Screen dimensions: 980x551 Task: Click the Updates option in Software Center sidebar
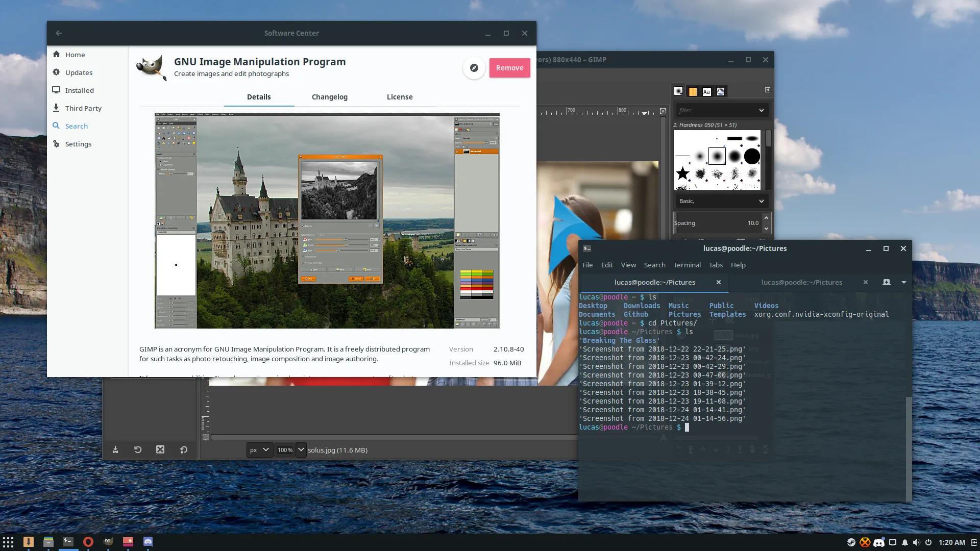click(79, 72)
